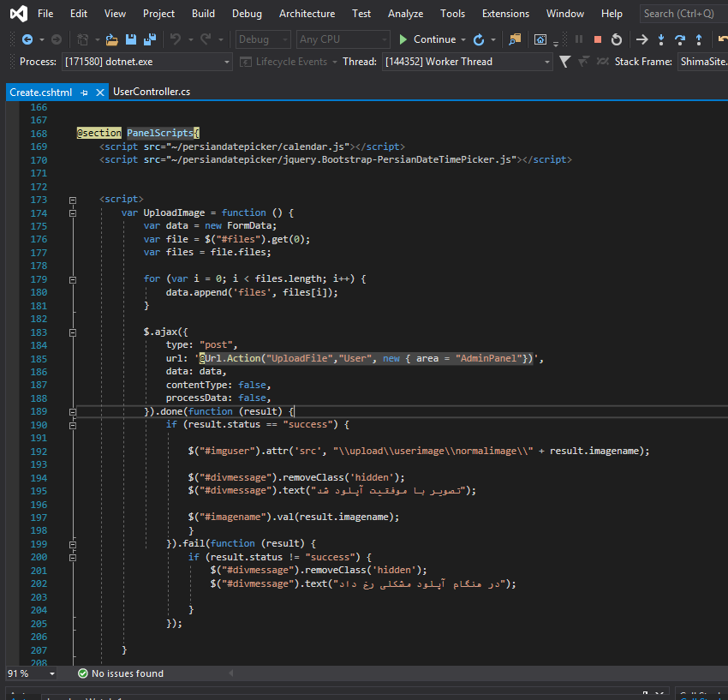
Task: Open the Test menu
Action: coord(361,14)
